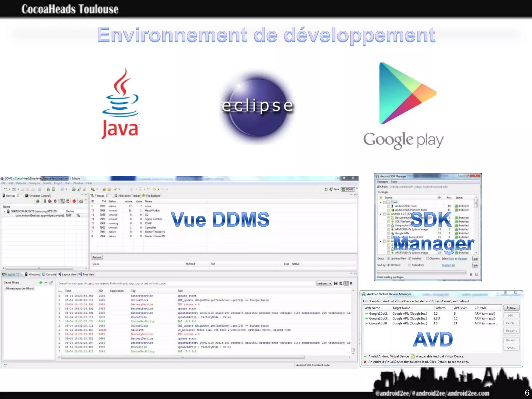The width and height of the screenshot is (532, 399).
Task: Click the green debug bug icon in Devices panel
Action: [38, 201]
